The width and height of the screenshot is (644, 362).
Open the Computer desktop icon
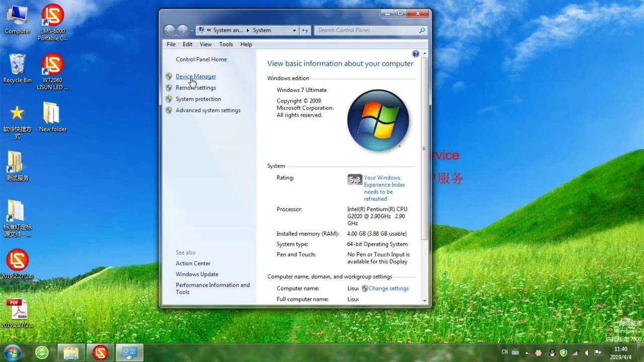point(17,20)
